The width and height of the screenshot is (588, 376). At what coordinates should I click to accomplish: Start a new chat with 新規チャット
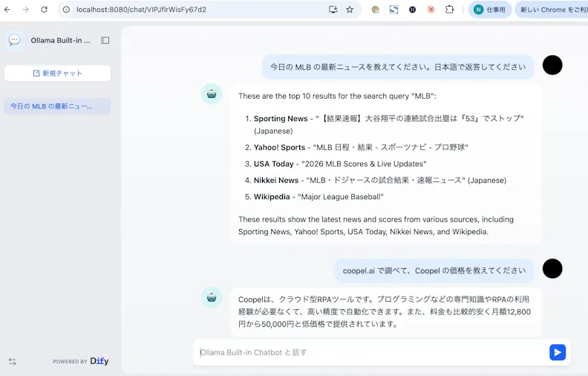pos(57,73)
